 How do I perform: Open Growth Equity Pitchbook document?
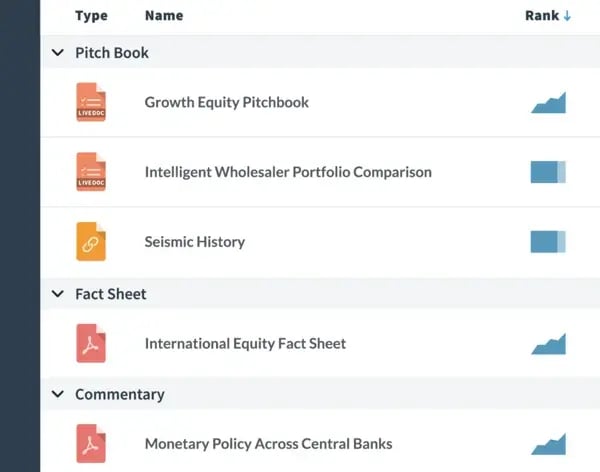[226, 102]
